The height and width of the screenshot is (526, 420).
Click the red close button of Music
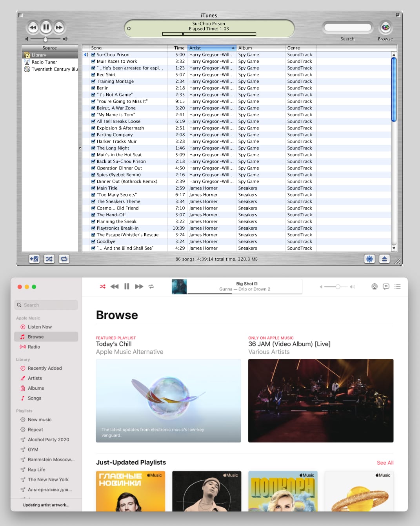(20, 287)
